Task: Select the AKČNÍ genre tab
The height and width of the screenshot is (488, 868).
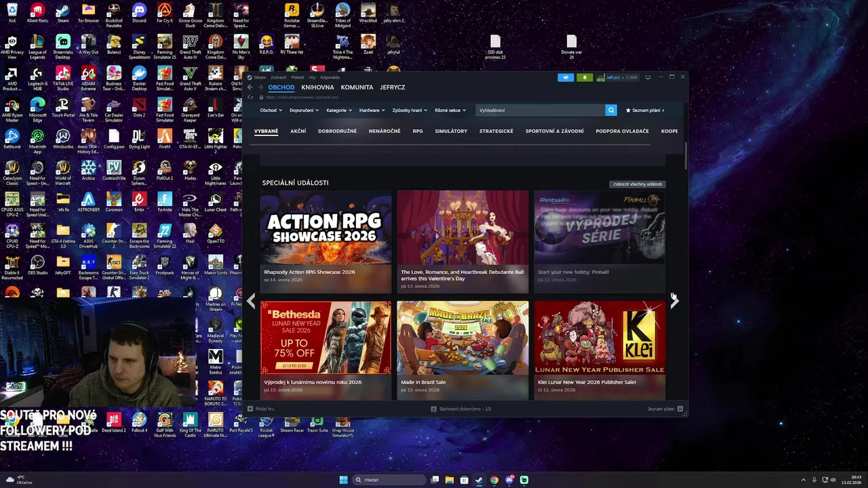Action: [298, 131]
